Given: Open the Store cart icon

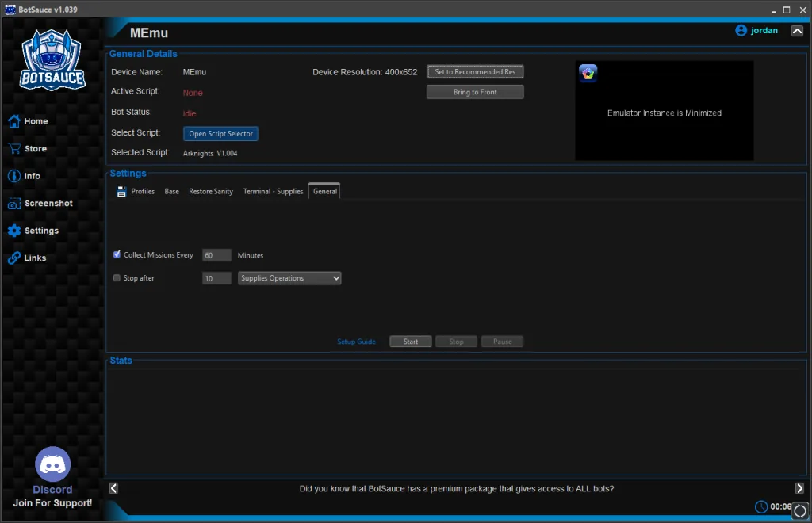Looking at the screenshot, I should 14,148.
